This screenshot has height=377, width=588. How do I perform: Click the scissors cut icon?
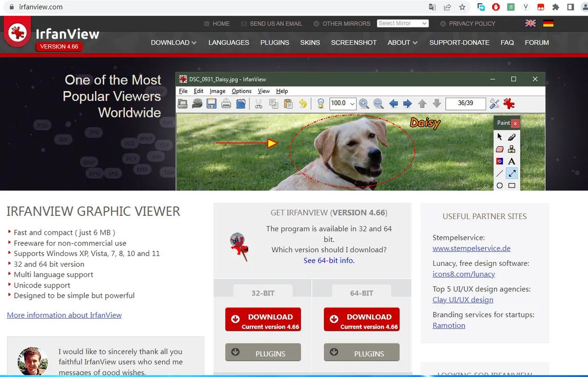[258, 104]
